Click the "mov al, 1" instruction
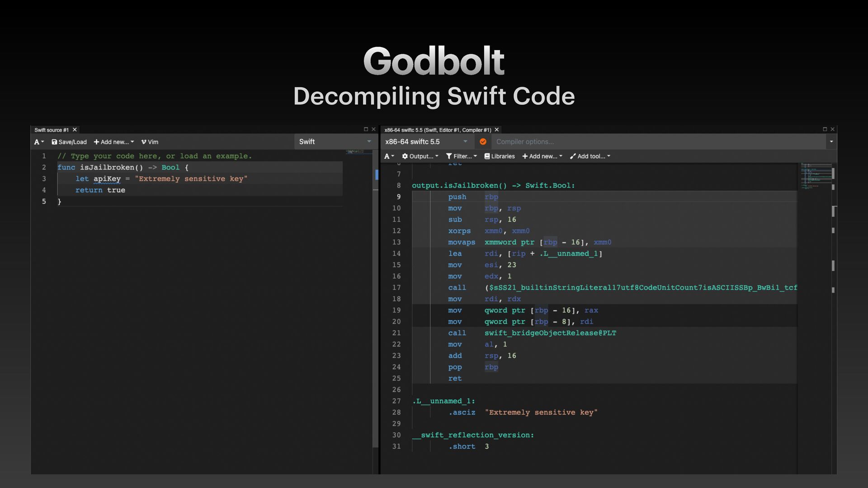Image resolution: width=868 pixels, height=488 pixels. 477,344
